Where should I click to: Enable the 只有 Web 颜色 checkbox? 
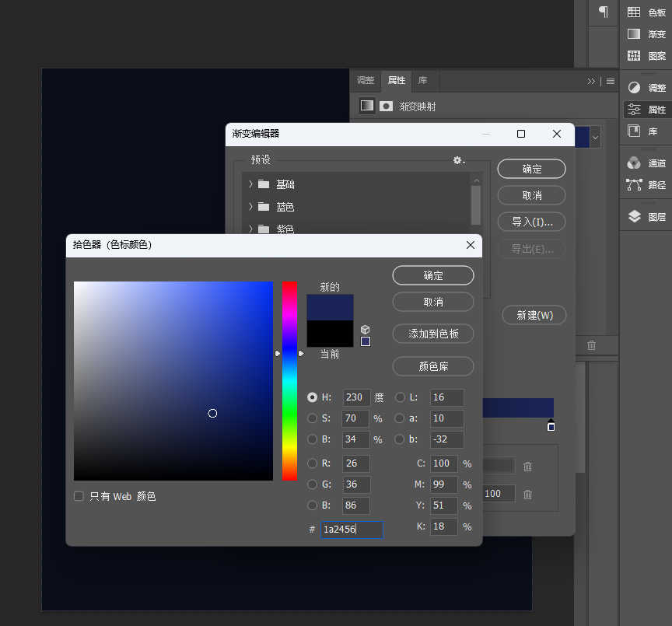[x=79, y=496]
